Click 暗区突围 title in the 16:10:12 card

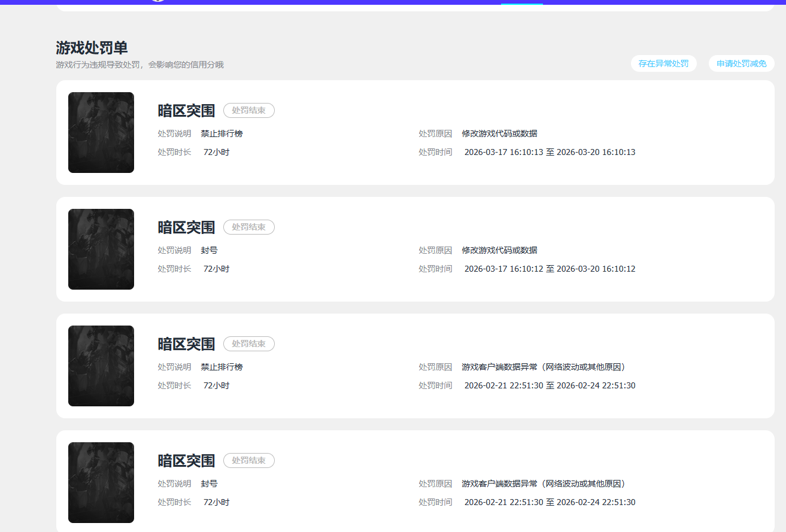click(186, 227)
